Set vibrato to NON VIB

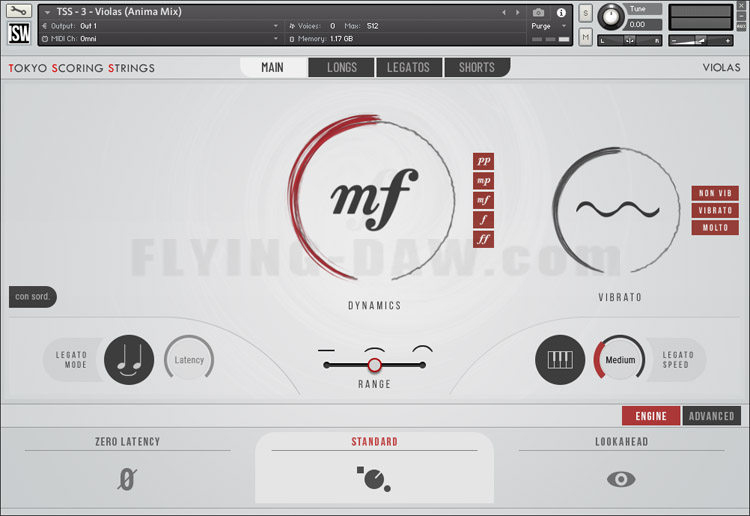715,193
